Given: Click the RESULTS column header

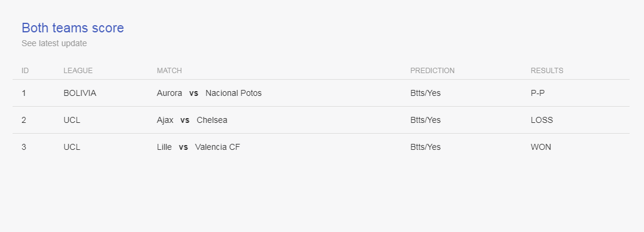Looking at the screenshot, I should pyautogui.click(x=547, y=70).
